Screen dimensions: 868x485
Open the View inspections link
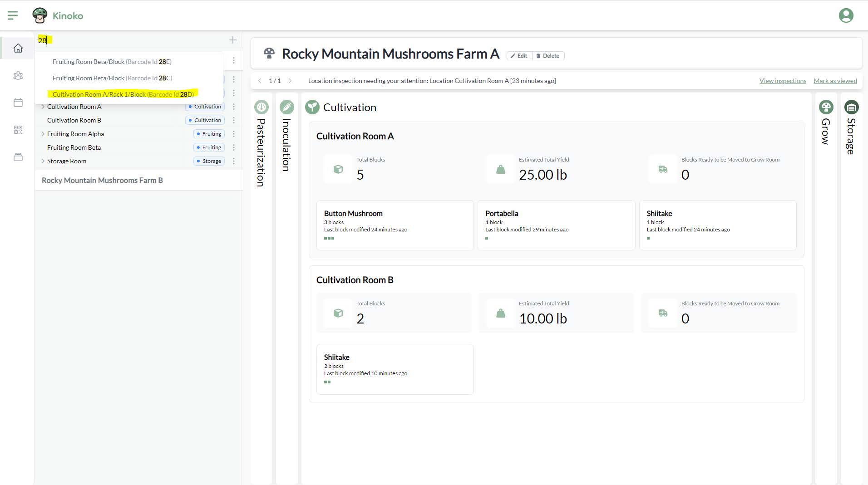click(783, 81)
